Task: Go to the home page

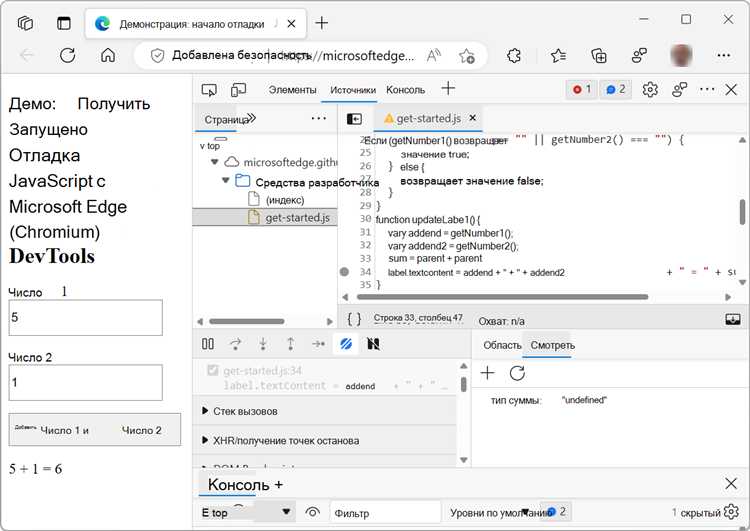Action: (108, 55)
